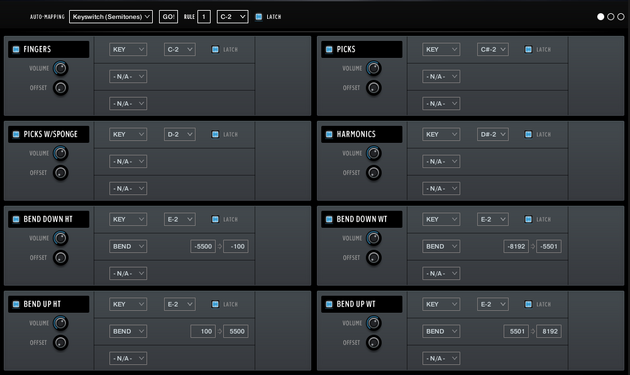Toggle the Picks w/Sponge enable box
Image resolution: width=630 pixels, height=375 pixels.
pyautogui.click(x=16, y=134)
